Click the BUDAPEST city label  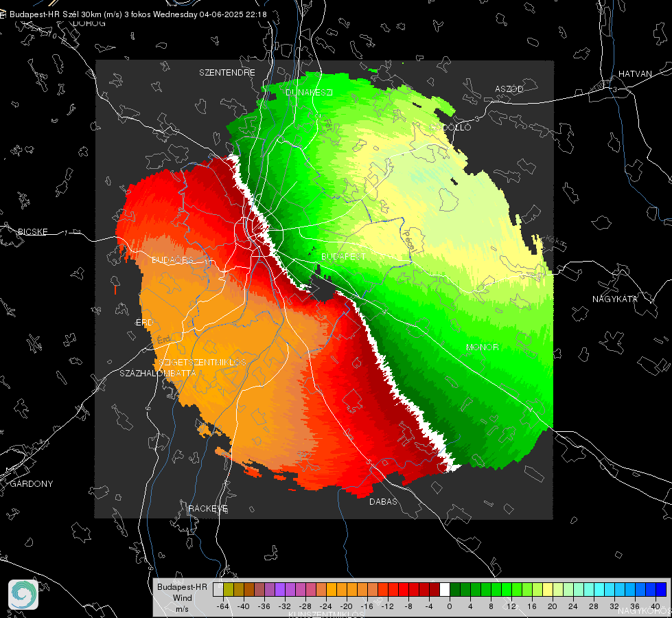(x=344, y=256)
